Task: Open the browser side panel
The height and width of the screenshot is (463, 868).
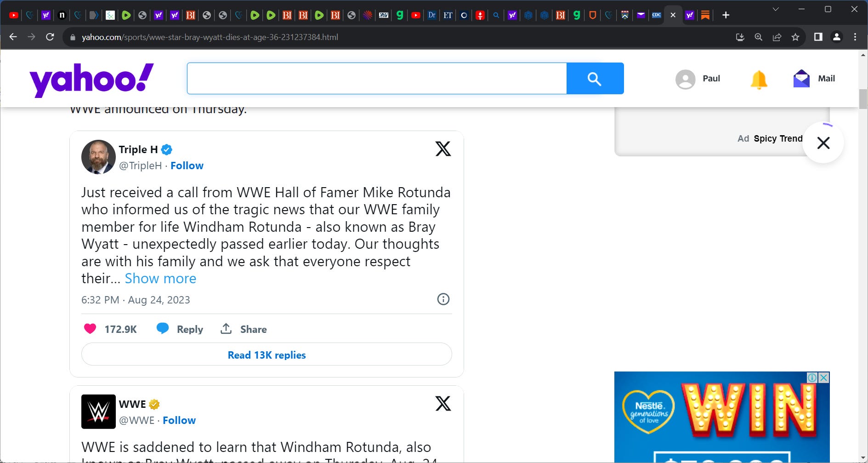Action: click(x=818, y=37)
